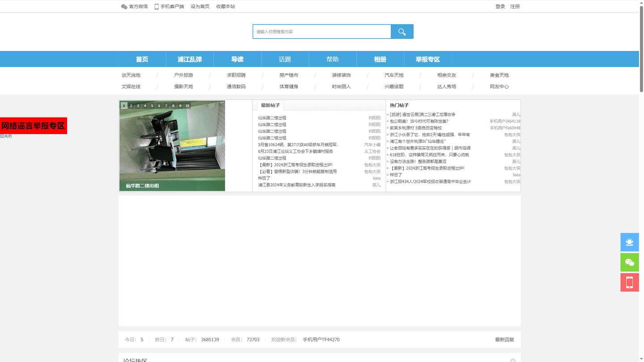Select slide number 10 in slideshow

coord(187,106)
